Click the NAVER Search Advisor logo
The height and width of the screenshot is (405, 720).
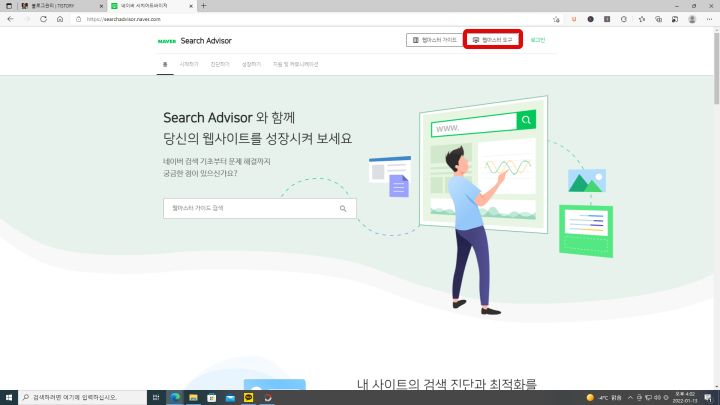click(x=195, y=41)
